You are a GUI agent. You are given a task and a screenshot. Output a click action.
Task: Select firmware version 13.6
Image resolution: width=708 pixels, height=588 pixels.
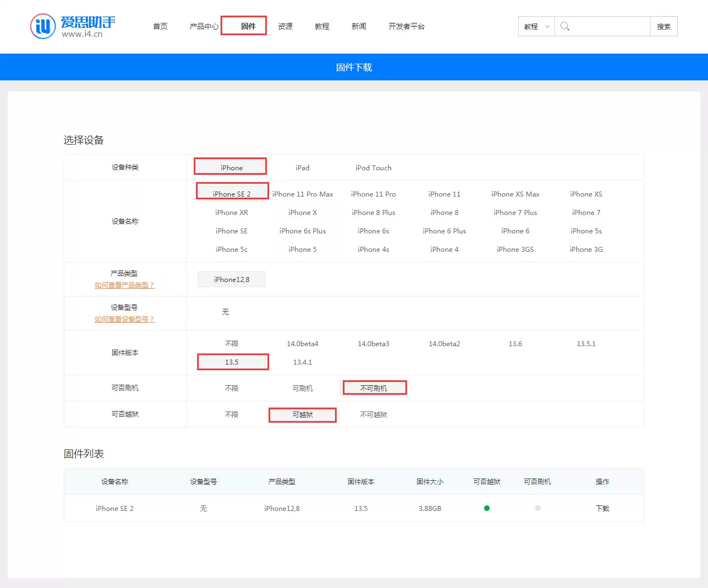tap(515, 344)
